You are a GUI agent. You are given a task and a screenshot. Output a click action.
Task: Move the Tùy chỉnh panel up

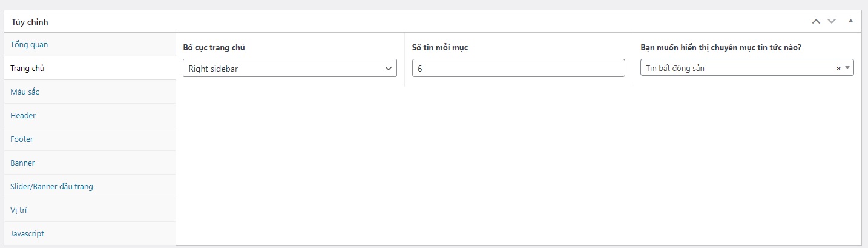click(x=816, y=21)
